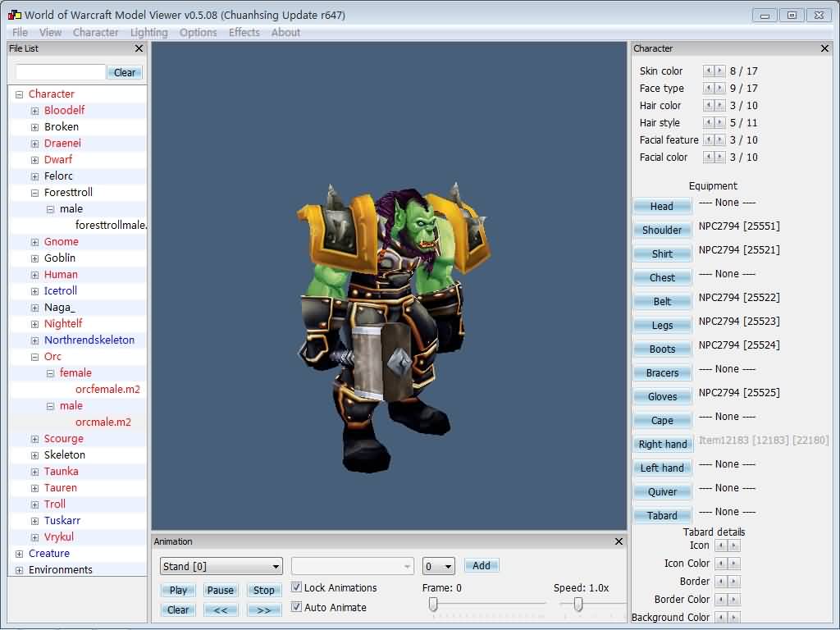The height and width of the screenshot is (630, 840).
Task: Step animation back with << button
Action: pyautogui.click(x=221, y=609)
